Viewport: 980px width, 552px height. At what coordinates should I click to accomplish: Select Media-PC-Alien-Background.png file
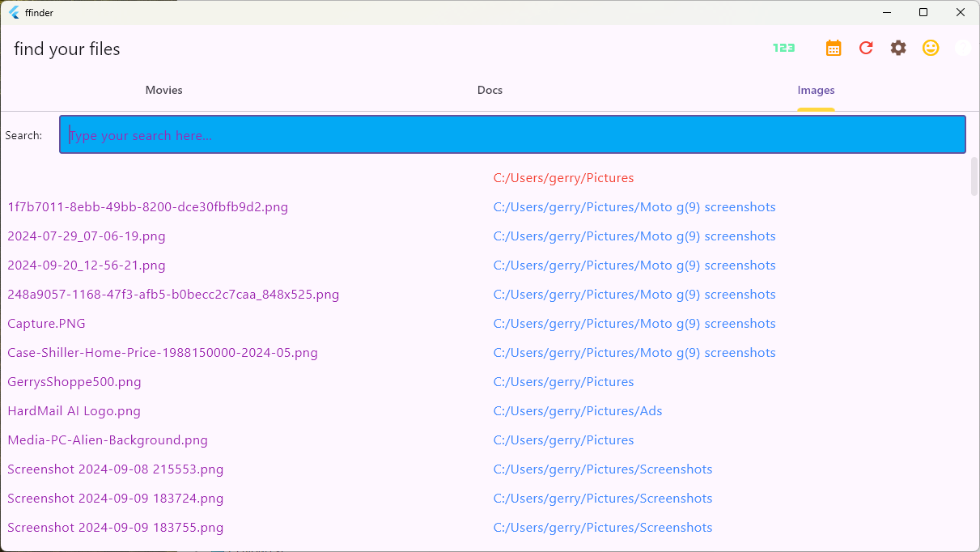click(x=108, y=440)
